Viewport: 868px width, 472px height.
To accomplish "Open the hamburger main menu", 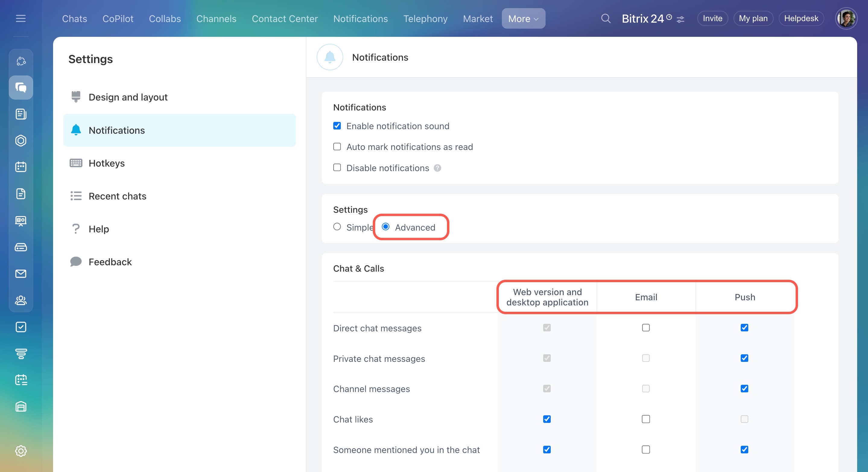I will click(x=21, y=18).
